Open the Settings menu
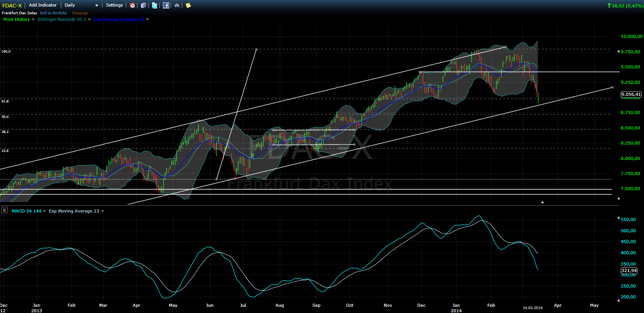Screen dimensions: 644x313 click(114, 5)
